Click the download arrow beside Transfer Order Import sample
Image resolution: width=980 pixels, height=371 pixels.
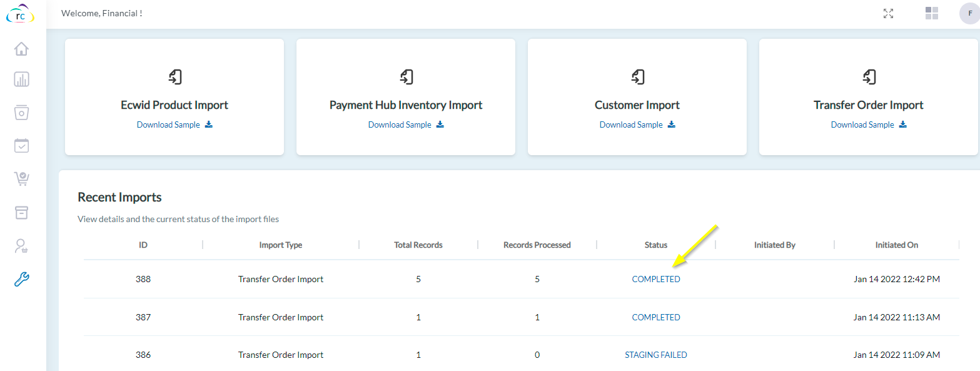902,124
